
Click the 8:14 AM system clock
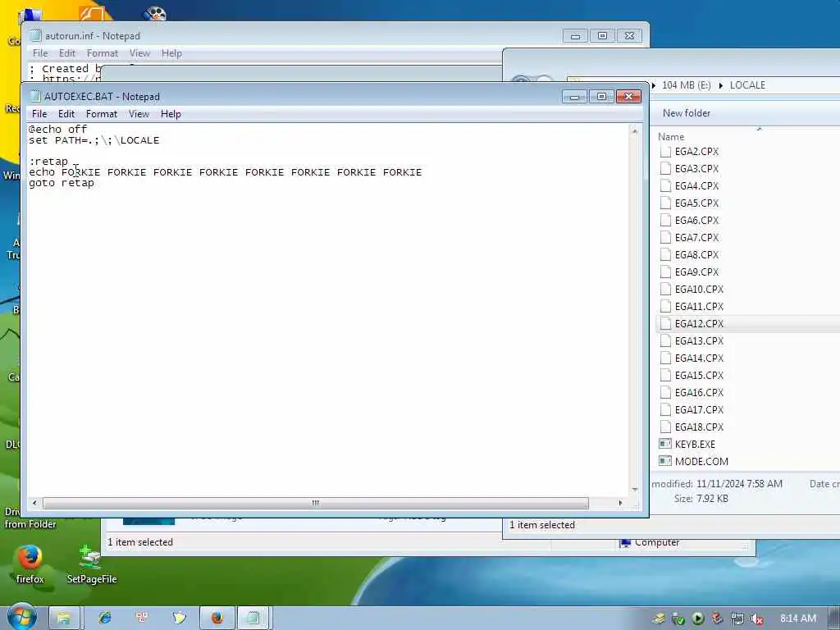[x=798, y=619]
